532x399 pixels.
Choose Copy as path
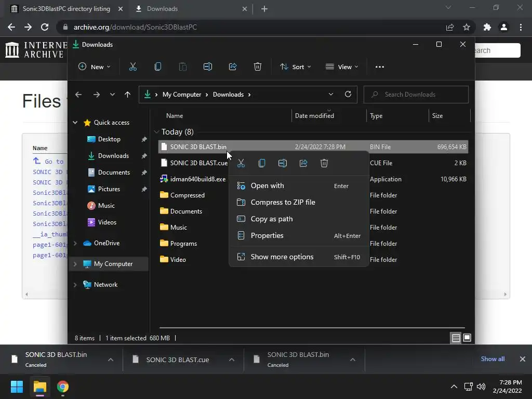tap(299, 219)
